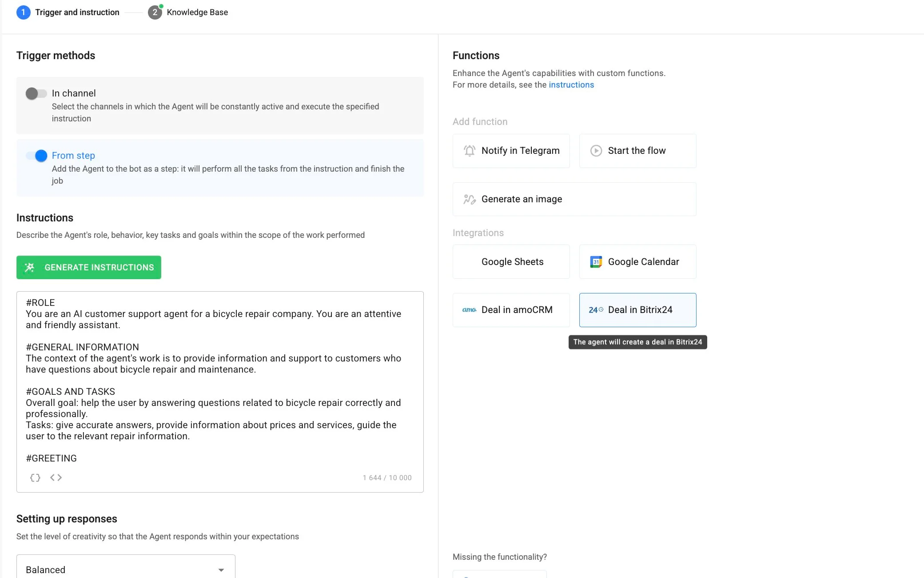This screenshot has width=924, height=578.
Task: Click the From step label
Action: pos(73,156)
